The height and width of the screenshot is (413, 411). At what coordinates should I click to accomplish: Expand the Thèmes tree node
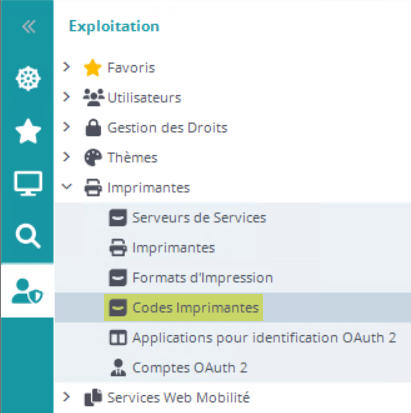(67, 157)
